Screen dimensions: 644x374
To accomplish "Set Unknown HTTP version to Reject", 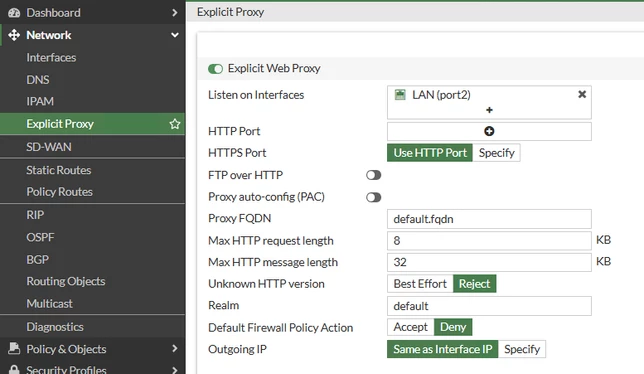I will 474,284.
